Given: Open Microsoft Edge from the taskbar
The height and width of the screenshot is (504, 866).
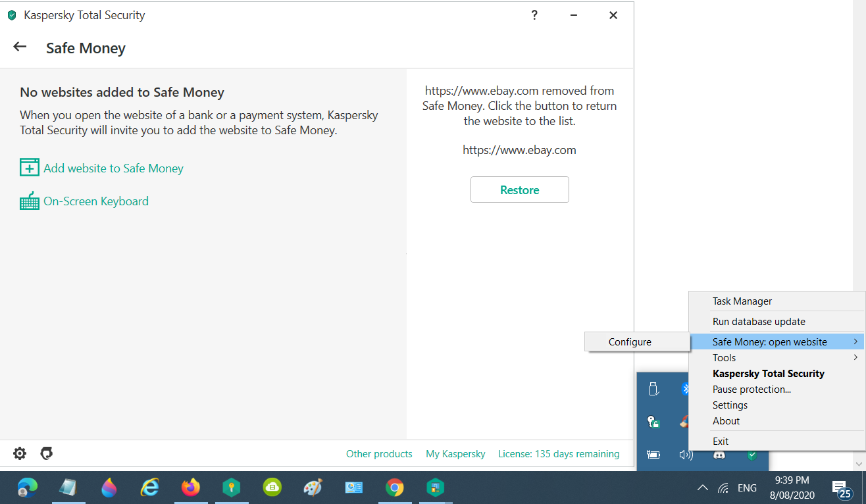Looking at the screenshot, I should click(28, 488).
